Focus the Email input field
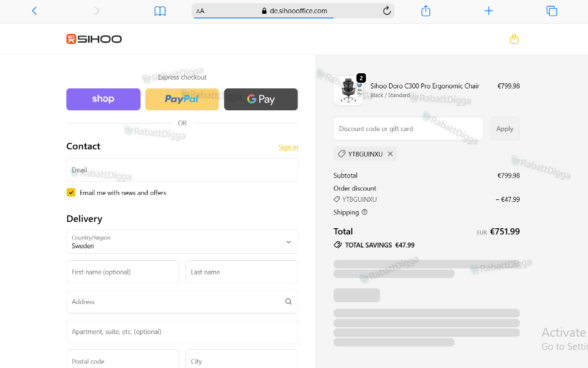 pos(182,170)
